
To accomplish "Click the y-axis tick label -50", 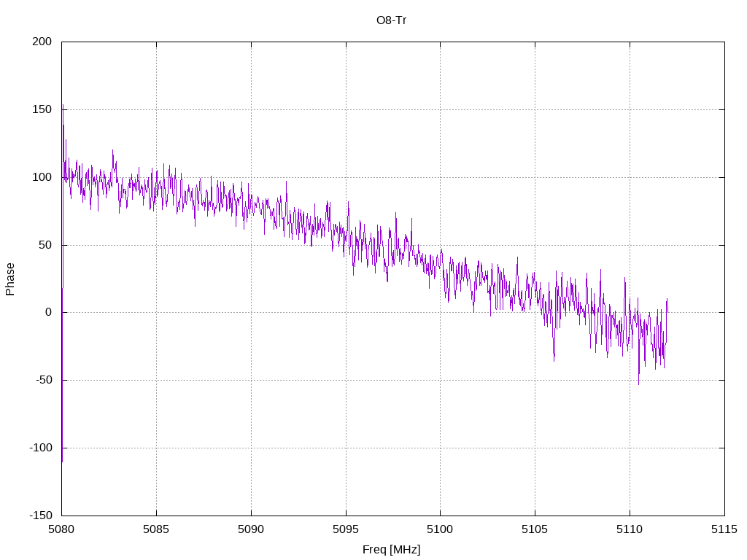I will pos(43,380).
